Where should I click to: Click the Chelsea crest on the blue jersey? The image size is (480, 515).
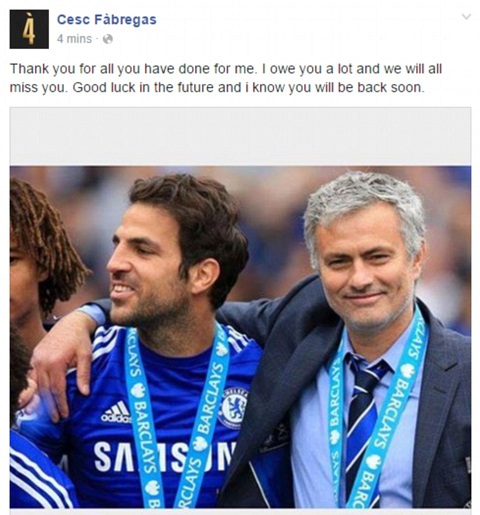(233, 408)
